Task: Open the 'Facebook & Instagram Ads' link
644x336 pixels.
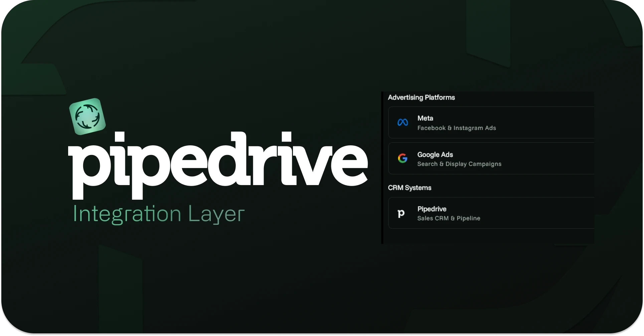Action: (456, 128)
